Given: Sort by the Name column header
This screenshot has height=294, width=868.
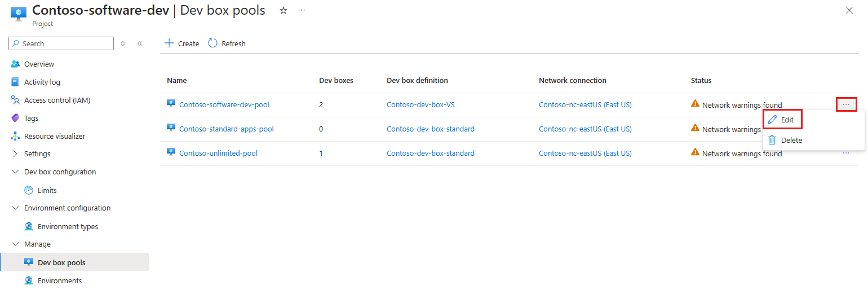Looking at the screenshot, I should 176,80.
